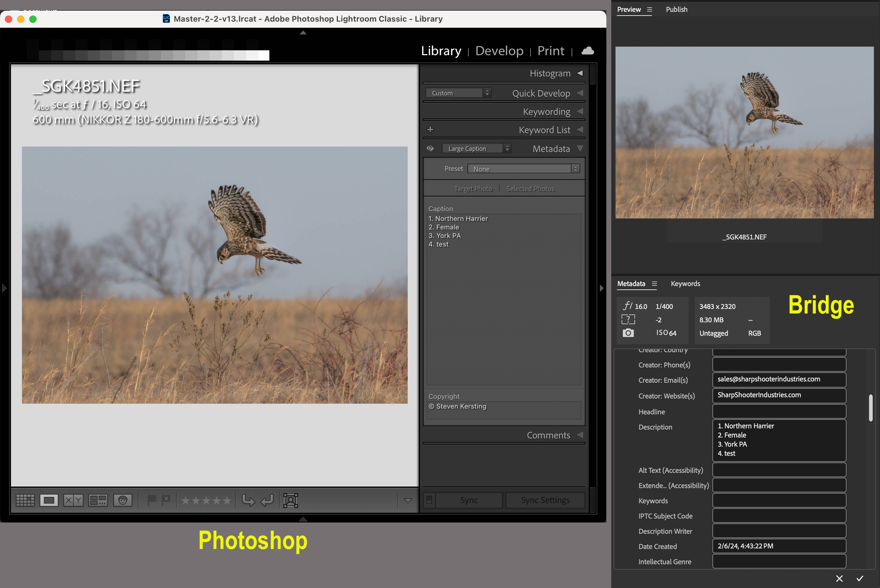Switch to the Print module
Viewport: 880px width, 588px height.
tap(550, 51)
